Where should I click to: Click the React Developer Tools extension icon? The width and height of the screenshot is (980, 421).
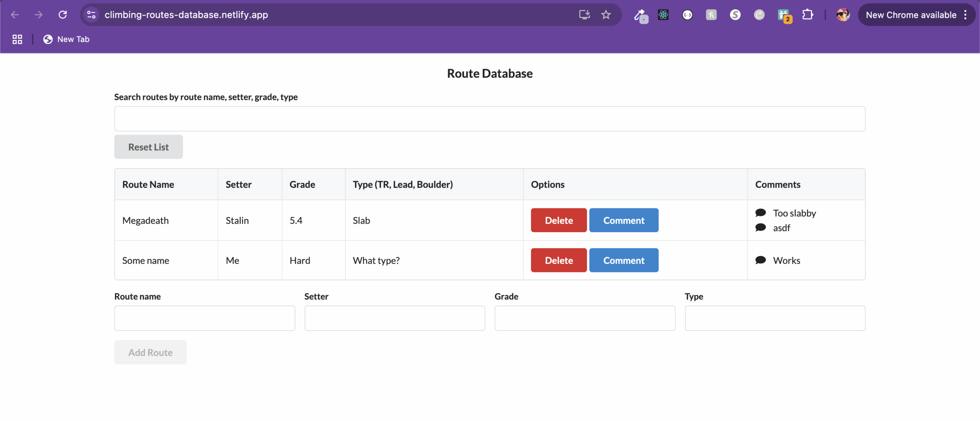pos(663,15)
